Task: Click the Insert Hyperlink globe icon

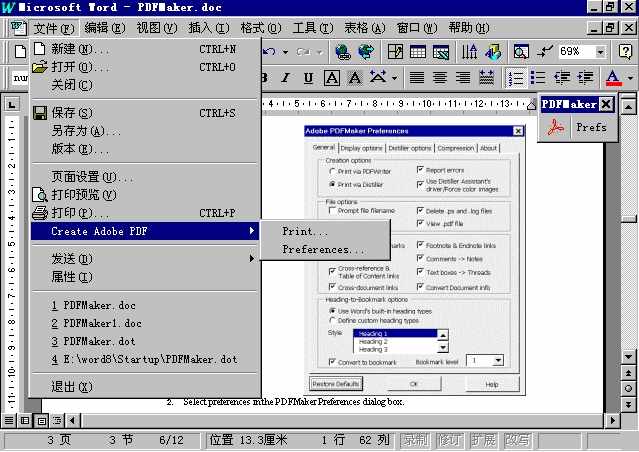Action: (x=343, y=52)
